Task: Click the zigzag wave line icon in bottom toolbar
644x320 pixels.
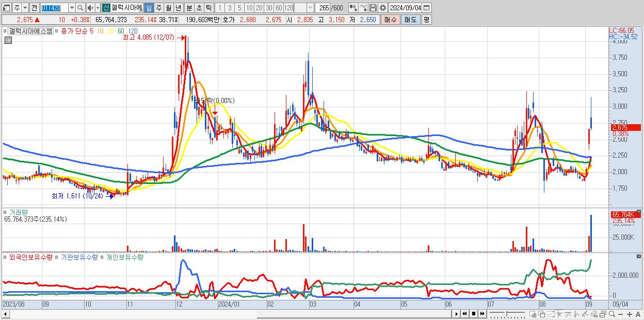Action: pyautogui.click(x=576, y=314)
